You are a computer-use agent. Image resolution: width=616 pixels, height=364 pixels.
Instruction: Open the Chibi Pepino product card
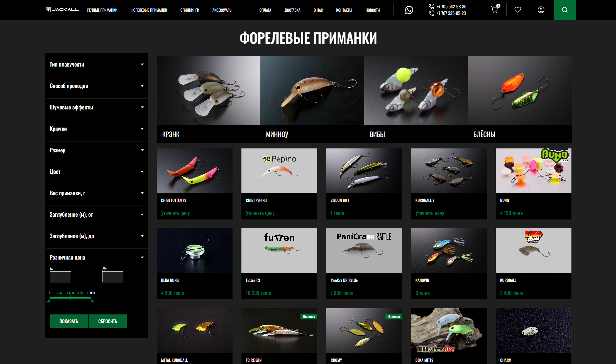(x=279, y=183)
